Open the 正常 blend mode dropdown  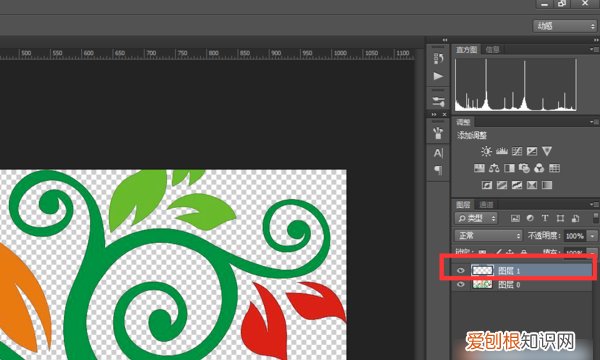point(488,236)
